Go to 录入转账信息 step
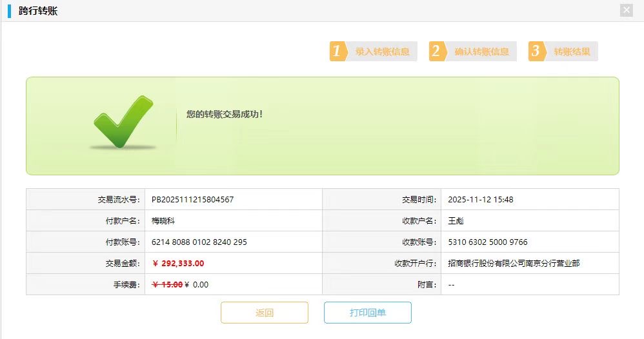Screen dimensions: 644x339 coord(383,52)
